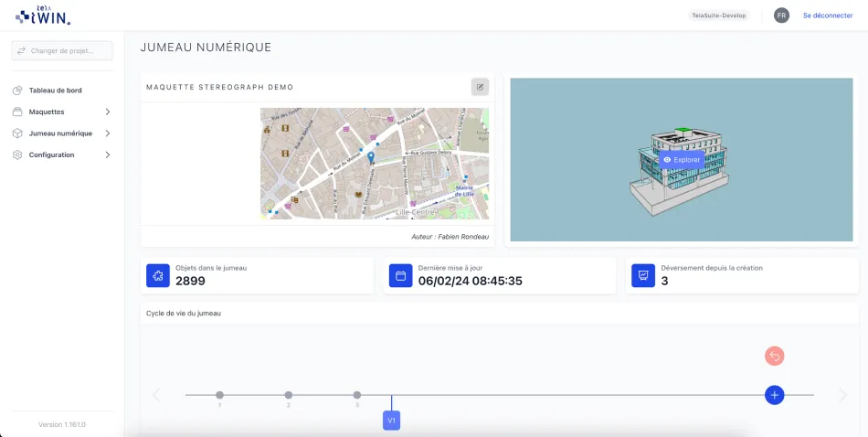The image size is (868, 437).
Task: Click the edit pencil icon on maquette card
Action: (x=480, y=87)
